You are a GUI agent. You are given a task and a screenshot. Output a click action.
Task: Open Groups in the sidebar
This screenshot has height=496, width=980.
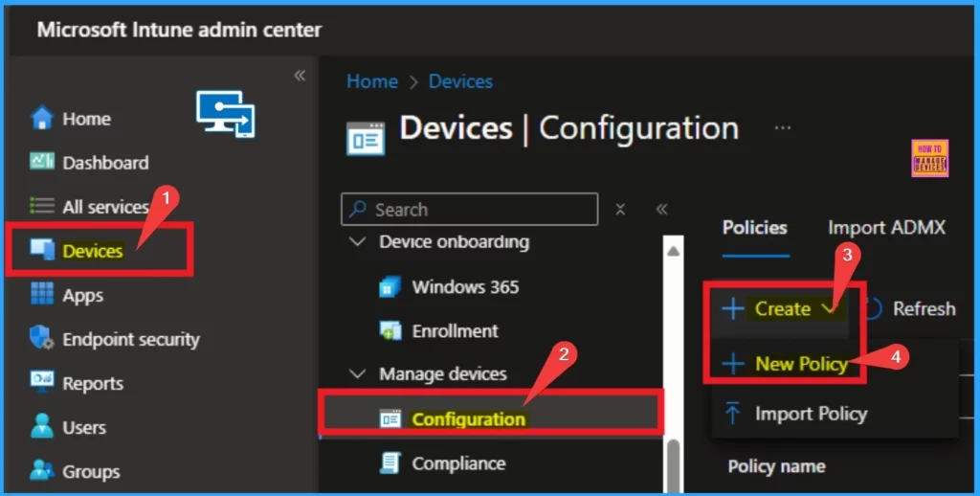pyautogui.click(x=91, y=472)
